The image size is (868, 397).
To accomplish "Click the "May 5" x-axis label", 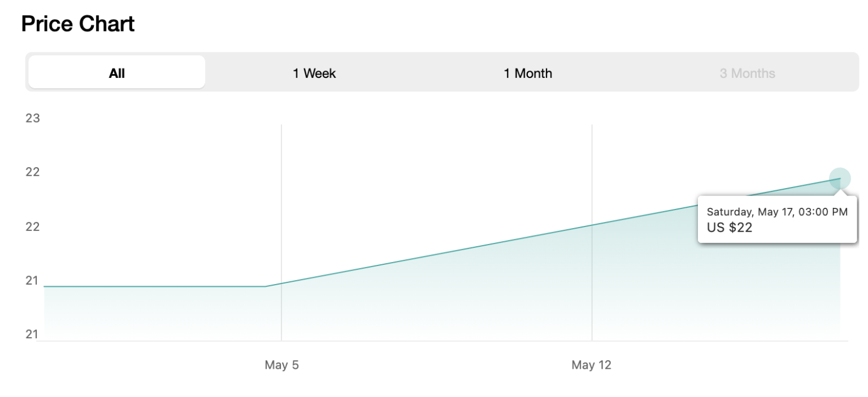I will click(x=281, y=365).
